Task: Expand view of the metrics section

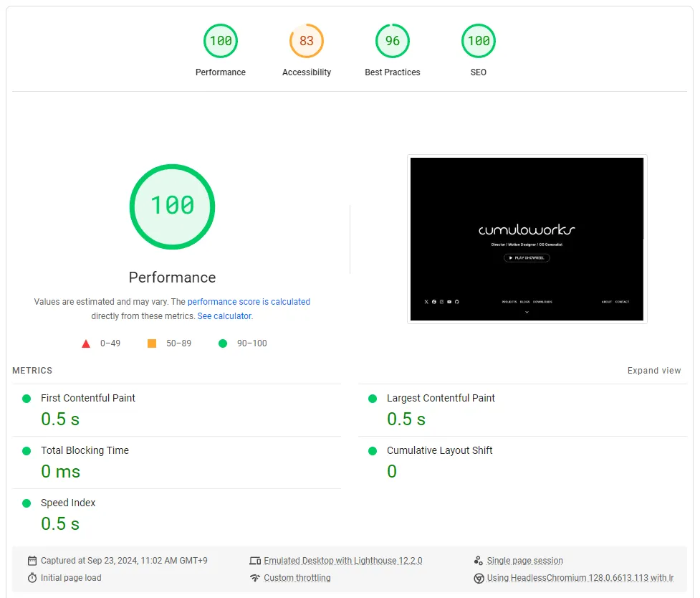Action: pos(653,371)
